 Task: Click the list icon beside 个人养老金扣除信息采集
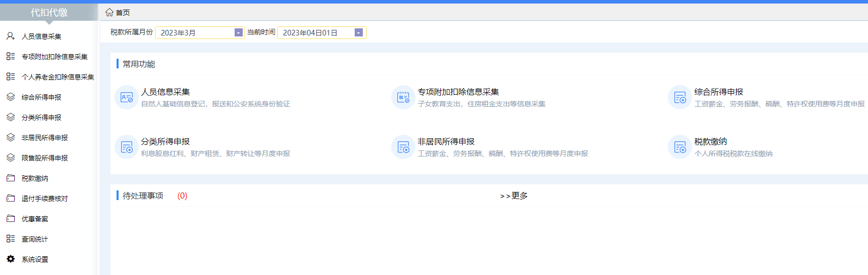click(11, 76)
